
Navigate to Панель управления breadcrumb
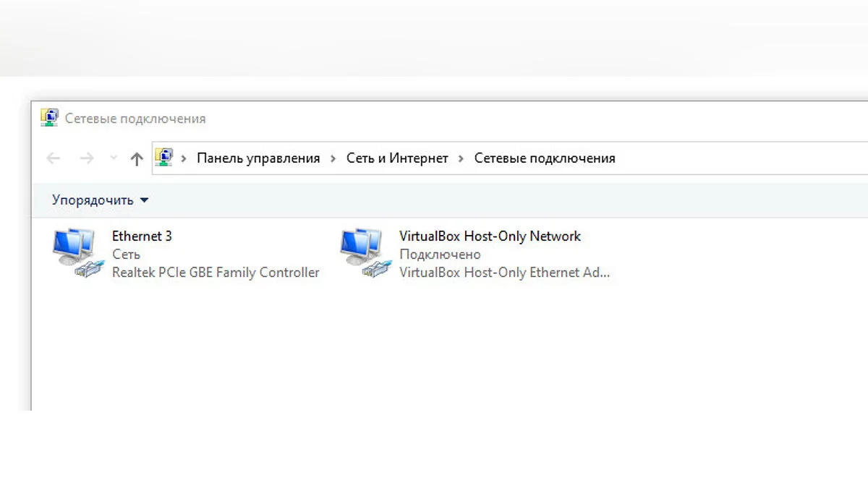(x=258, y=158)
